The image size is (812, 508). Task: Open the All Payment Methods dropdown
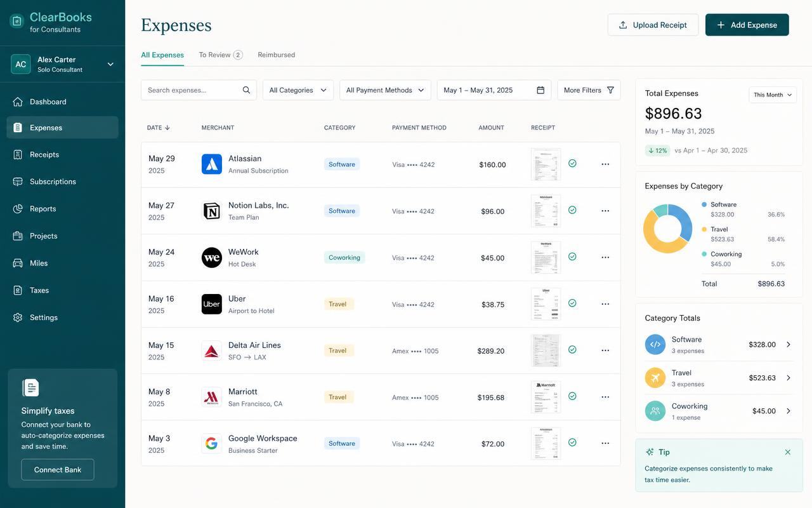pyautogui.click(x=385, y=90)
